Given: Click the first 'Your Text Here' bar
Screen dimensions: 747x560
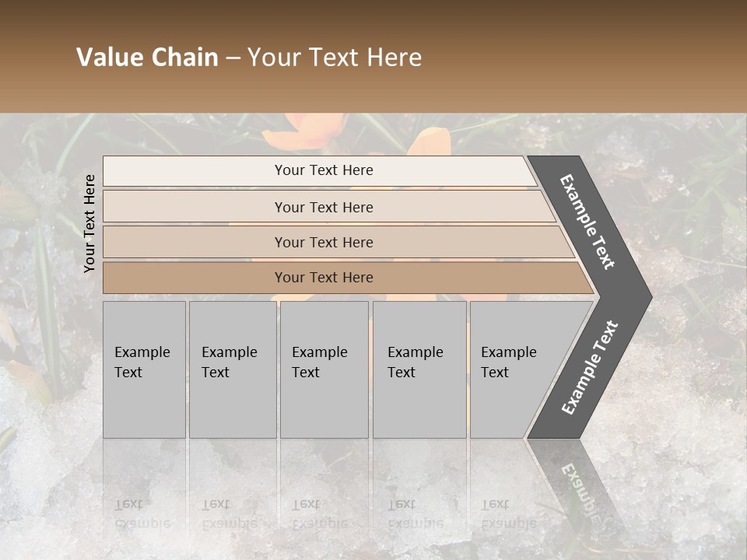Looking at the screenshot, I should tap(320, 171).
